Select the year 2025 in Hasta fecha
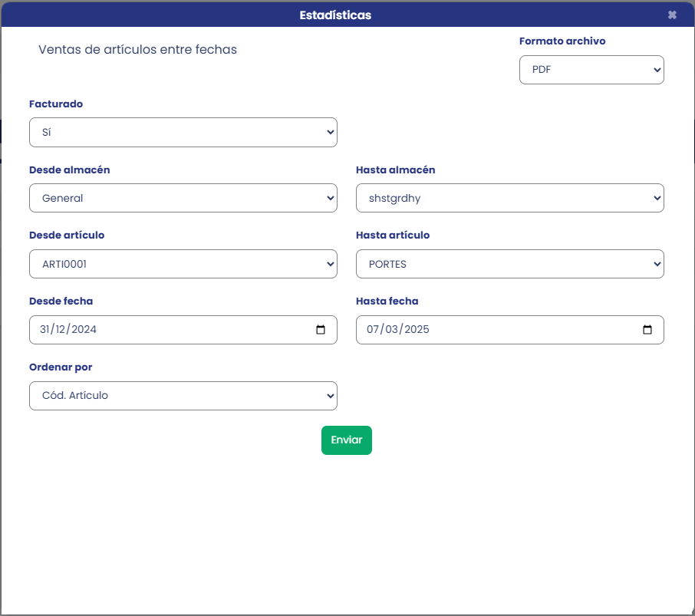This screenshot has height=616, width=695. click(x=416, y=330)
